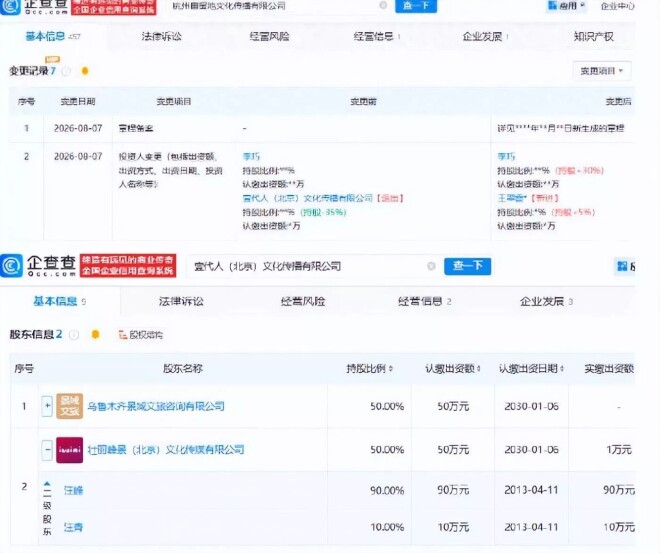Screen dimensions: 660x553
Task: Select 基本信息 tab in top window
Action: pos(53,37)
